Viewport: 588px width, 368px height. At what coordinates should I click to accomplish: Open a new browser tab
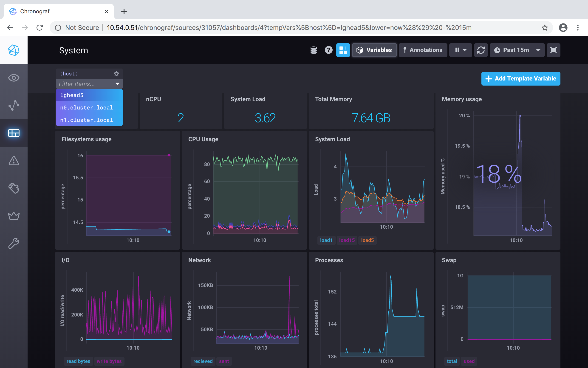click(124, 11)
